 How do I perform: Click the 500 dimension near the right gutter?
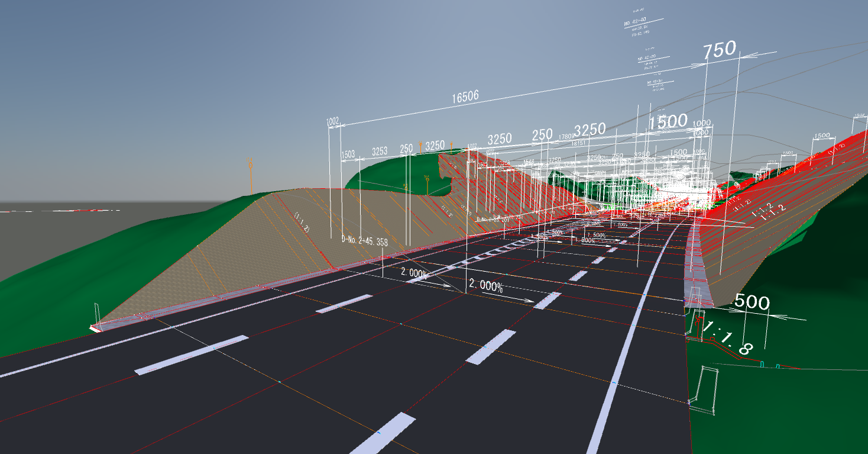751,303
